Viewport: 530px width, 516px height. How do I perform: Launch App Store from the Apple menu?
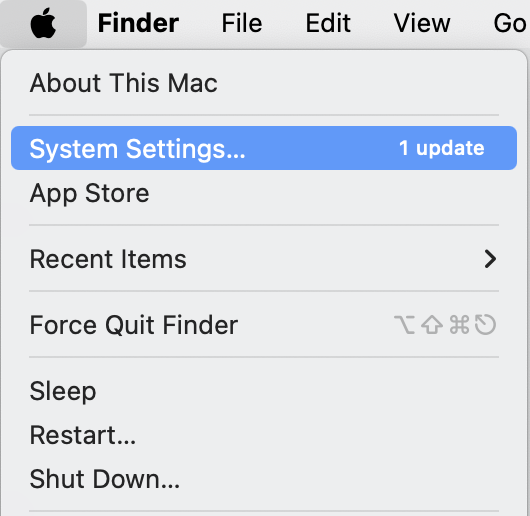click(x=264, y=193)
